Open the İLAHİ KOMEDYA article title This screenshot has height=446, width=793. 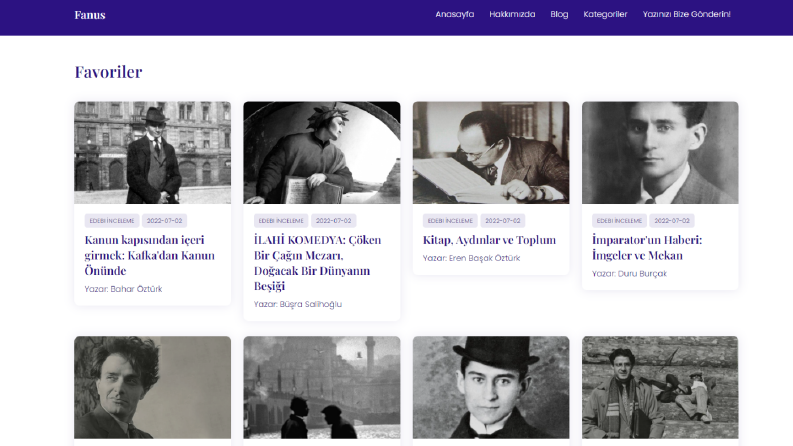pyautogui.click(x=318, y=263)
